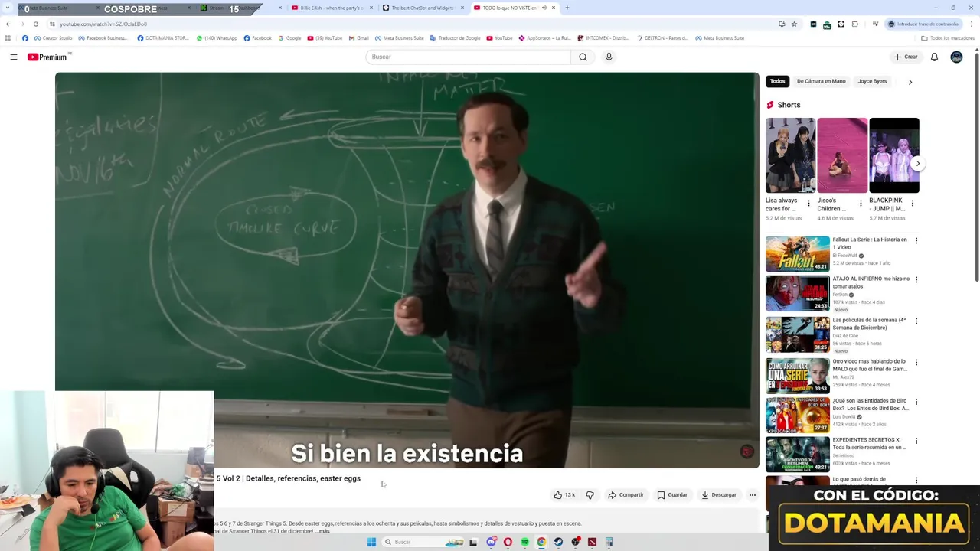The image size is (980, 551).
Task: Click the 'Descargar' download button
Action: (x=718, y=495)
